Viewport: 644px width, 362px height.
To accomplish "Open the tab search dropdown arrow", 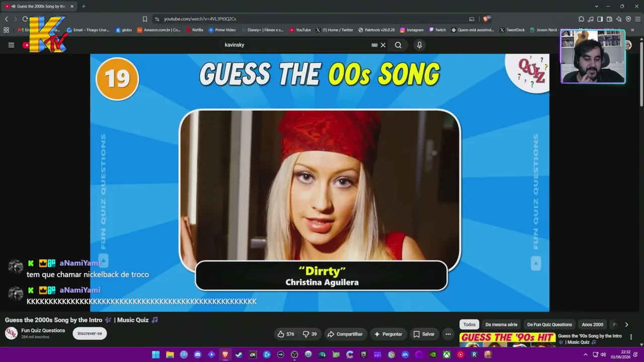I will 596,7.
